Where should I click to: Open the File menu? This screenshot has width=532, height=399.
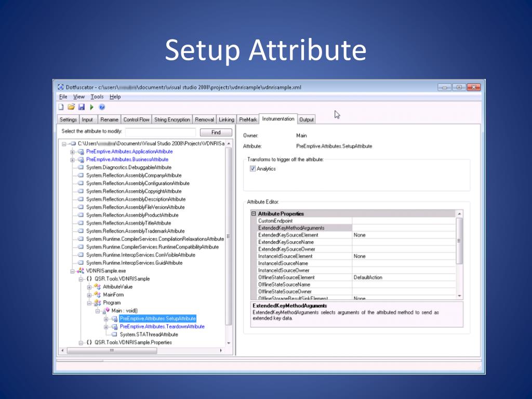pyautogui.click(x=63, y=97)
